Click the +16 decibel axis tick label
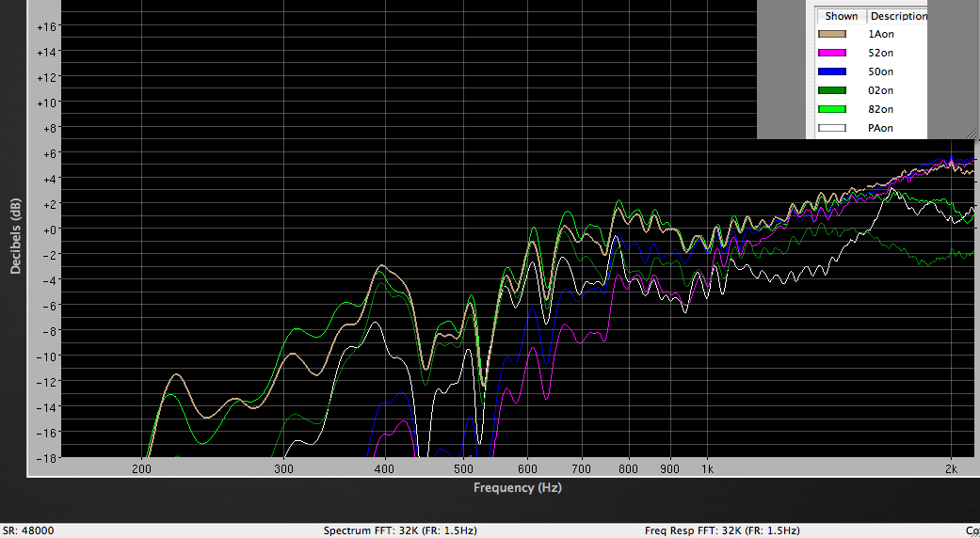 47,26
